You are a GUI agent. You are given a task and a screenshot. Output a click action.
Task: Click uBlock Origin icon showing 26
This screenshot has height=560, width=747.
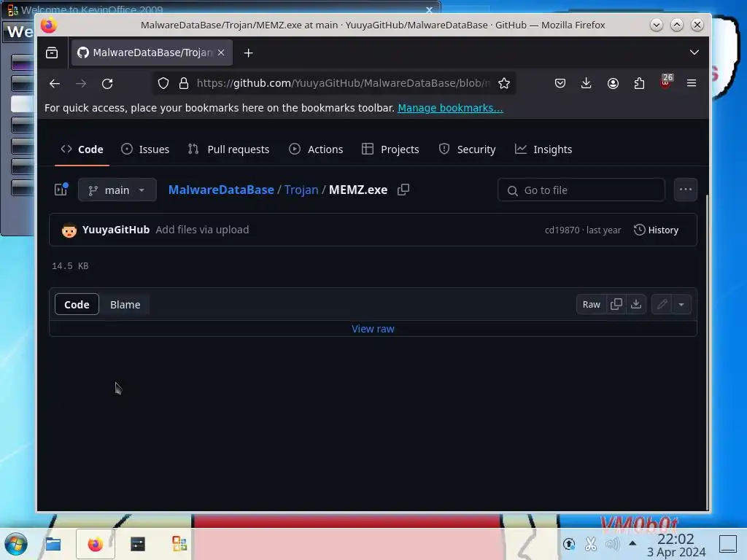(666, 82)
